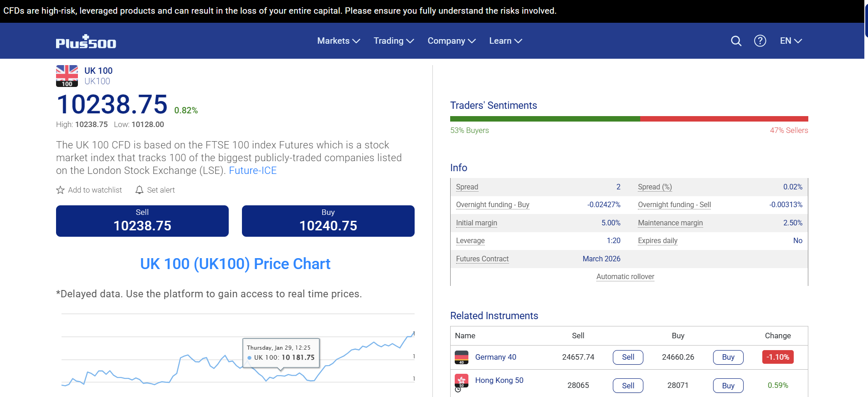Screen dimensions: 868x397
Task: Open the Company menu
Action: 451,41
